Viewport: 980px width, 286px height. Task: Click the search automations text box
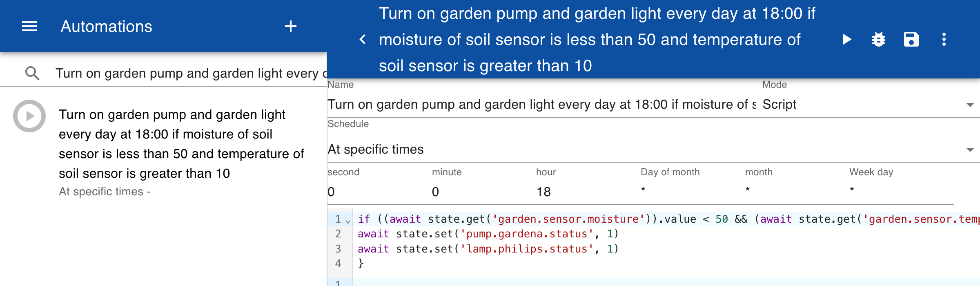tap(191, 73)
